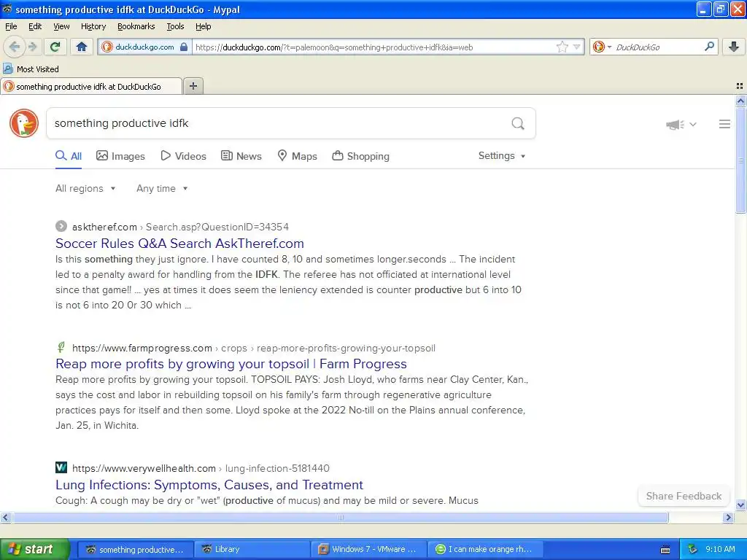Screen dimensions: 747x560
Task: Click the padlock site security icon
Action: coord(184,47)
